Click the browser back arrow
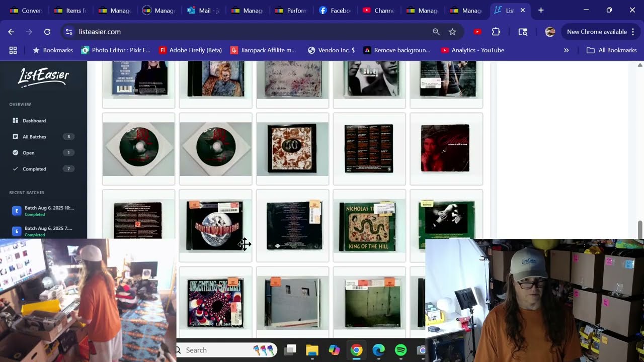 click(x=11, y=32)
